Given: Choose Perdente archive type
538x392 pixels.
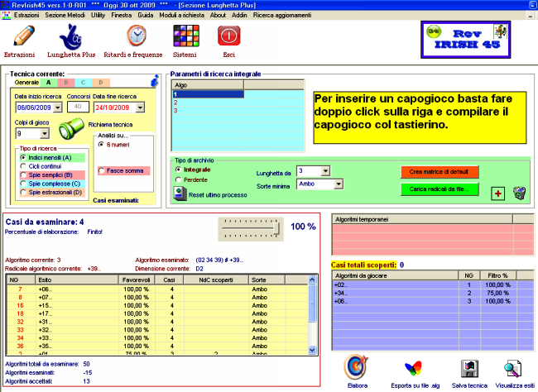Looking at the screenshot, I should 178,179.
